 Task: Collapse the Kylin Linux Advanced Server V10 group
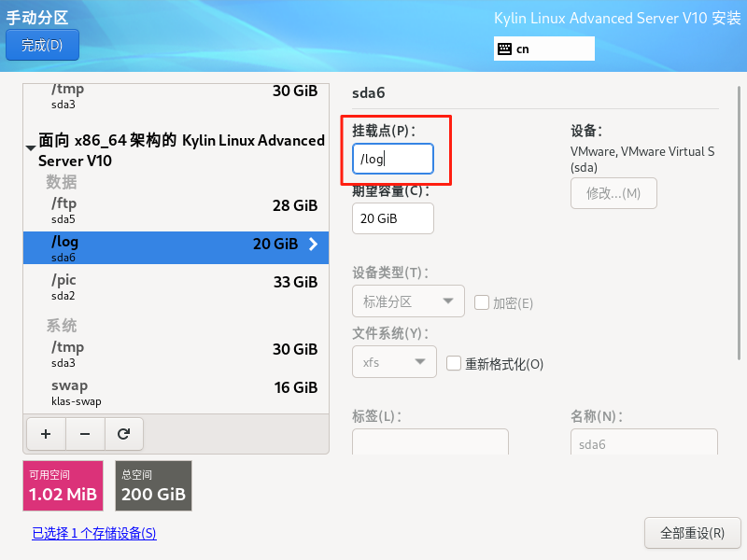click(31, 148)
